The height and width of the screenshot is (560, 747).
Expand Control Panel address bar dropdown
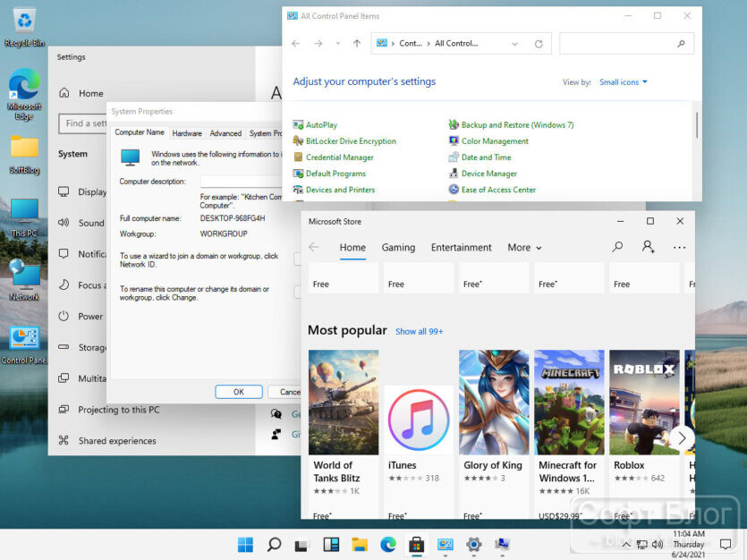[514, 44]
